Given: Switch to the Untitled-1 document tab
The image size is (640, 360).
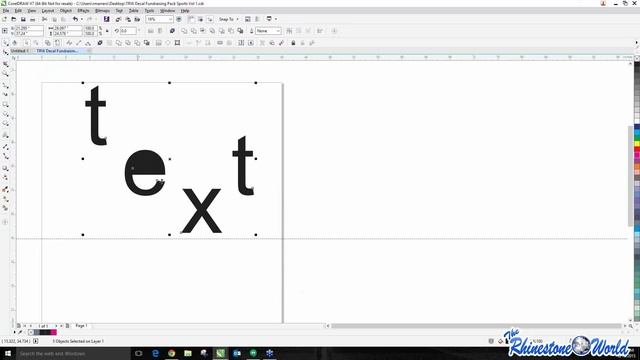Looking at the screenshot, I should [20, 51].
